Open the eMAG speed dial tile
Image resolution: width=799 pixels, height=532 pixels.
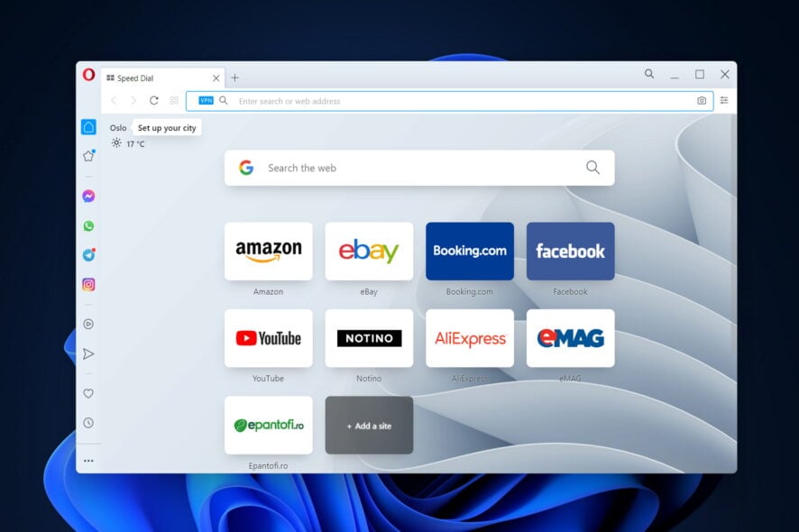571,338
